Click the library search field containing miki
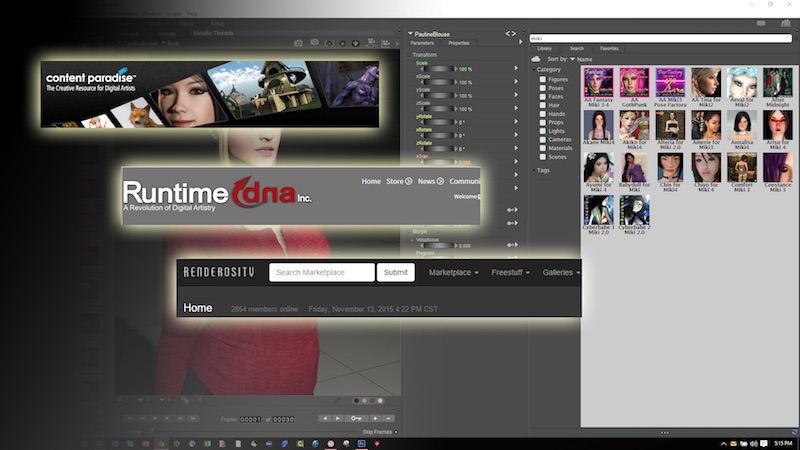Viewport: 800px width, 450px height. click(660, 38)
